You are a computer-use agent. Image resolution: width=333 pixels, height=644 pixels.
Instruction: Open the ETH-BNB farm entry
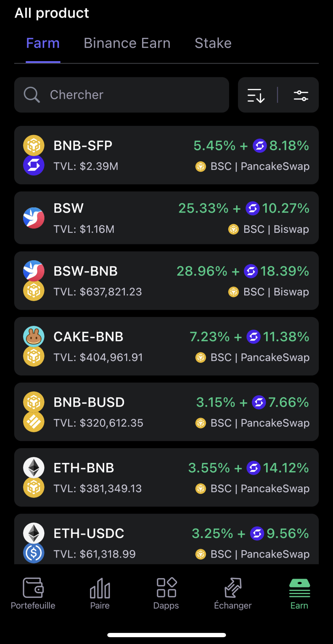(166, 477)
